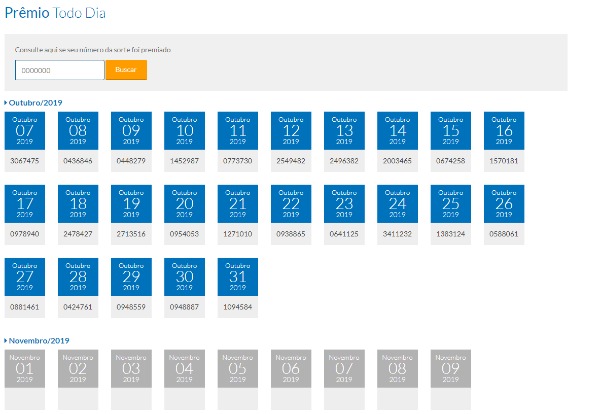The width and height of the screenshot is (600, 414).
Task: Click the Prêmio Todo Dia page heading
Action: (x=55, y=13)
